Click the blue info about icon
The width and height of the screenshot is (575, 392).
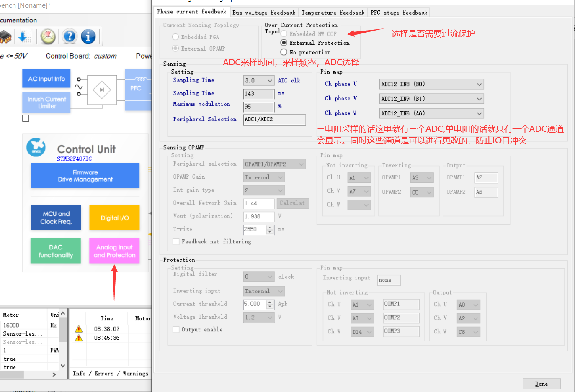point(88,37)
